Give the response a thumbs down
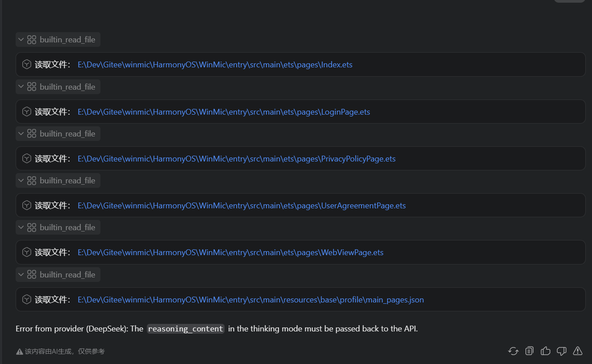The width and height of the screenshot is (592, 364). [562, 351]
